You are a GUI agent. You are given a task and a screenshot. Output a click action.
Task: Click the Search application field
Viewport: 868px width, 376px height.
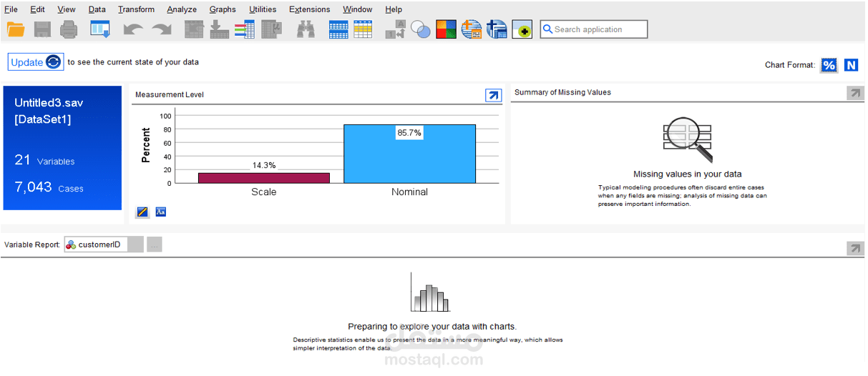pos(594,29)
